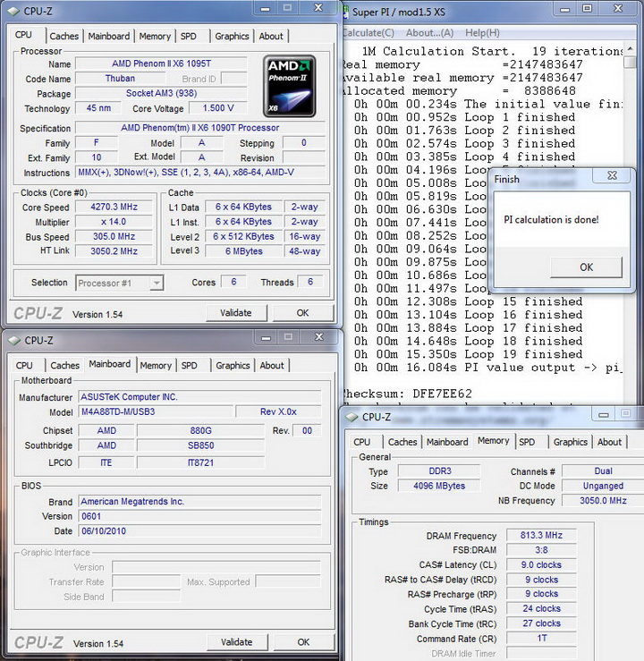The width and height of the screenshot is (644, 661).
Task: Click the BIOS version 0601
Action: pos(199,516)
